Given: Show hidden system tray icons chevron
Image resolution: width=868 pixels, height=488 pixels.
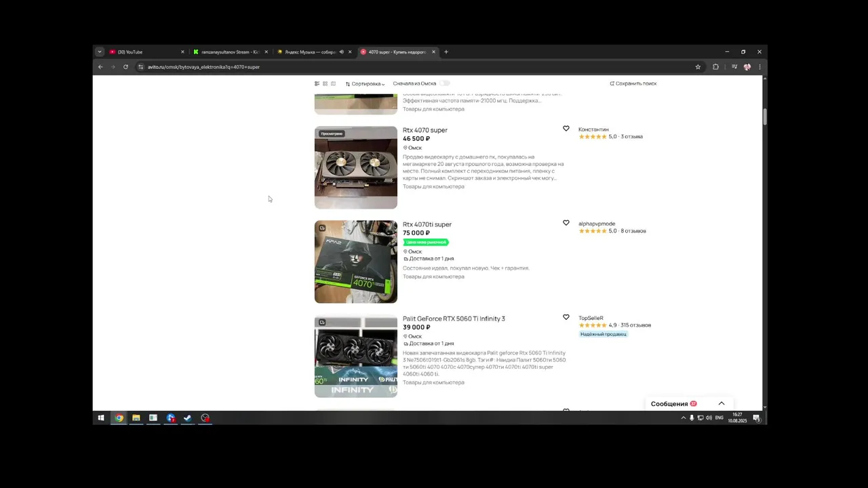Looking at the screenshot, I should click(x=683, y=418).
